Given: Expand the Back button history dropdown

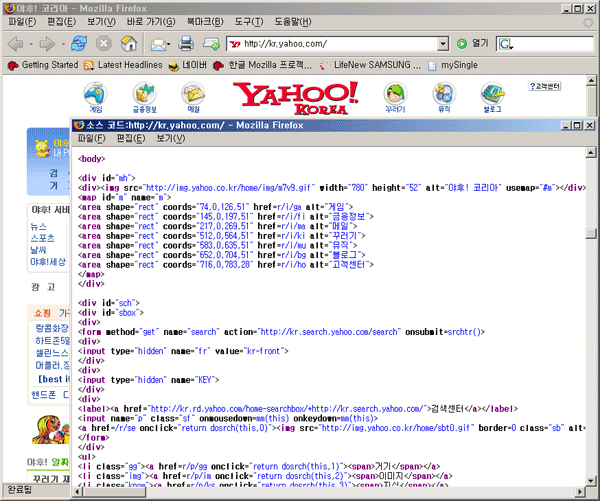Looking at the screenshot, I should point(31,44).
